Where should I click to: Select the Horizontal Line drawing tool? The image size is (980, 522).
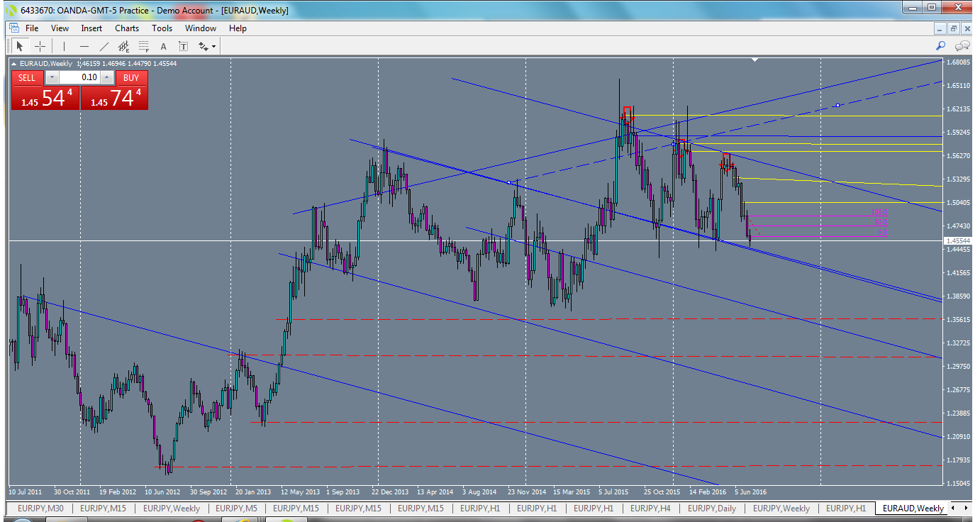(84, 46)
